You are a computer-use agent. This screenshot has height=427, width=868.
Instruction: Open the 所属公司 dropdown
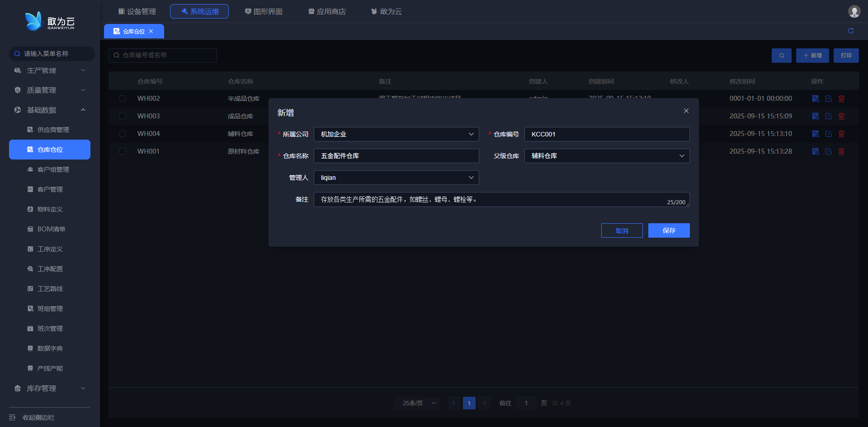tap(396, 134)
